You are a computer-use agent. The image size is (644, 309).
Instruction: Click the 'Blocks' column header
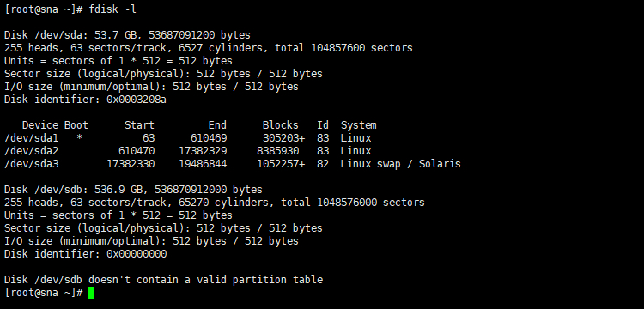[281, 125]
